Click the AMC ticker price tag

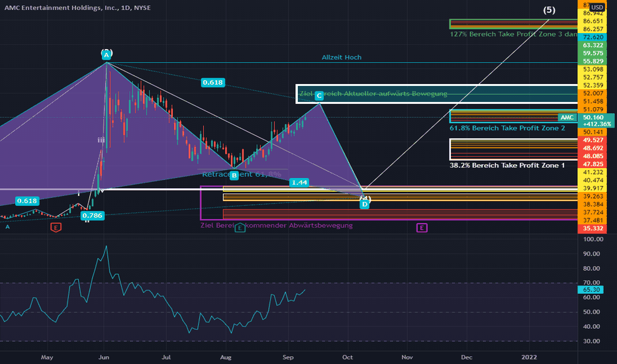click(x=567, y=117)
